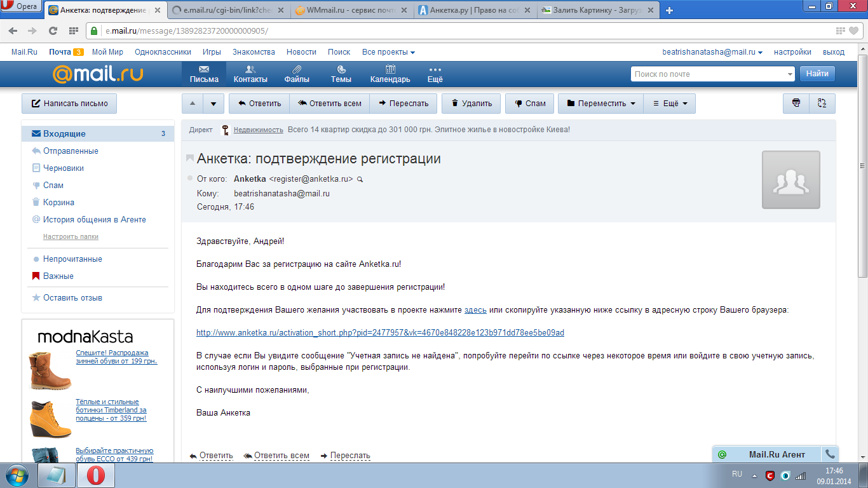868x488 pixels.
Task: Open Opera speed dial grid icon
Action: pos(74,30)
